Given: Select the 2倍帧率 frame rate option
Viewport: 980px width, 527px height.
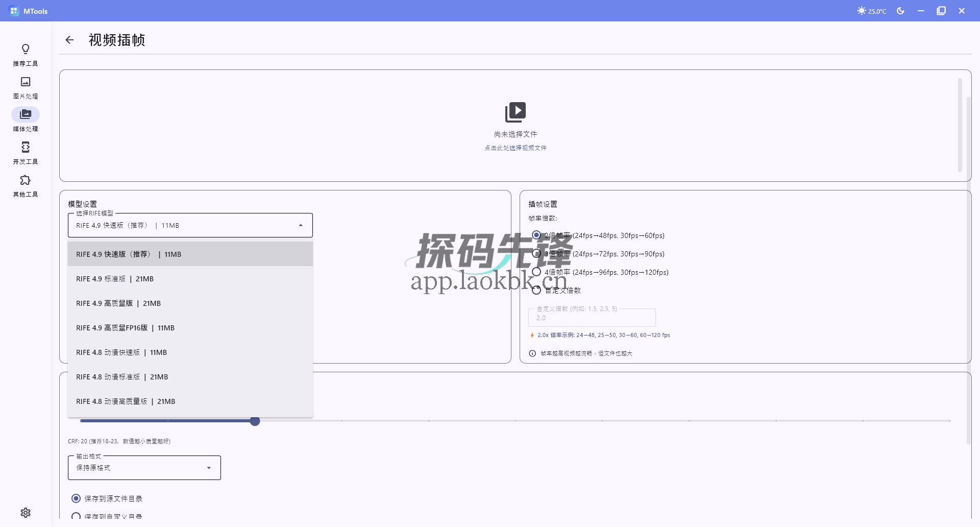Looking at the screenshot, I should [x=536, y=235].
